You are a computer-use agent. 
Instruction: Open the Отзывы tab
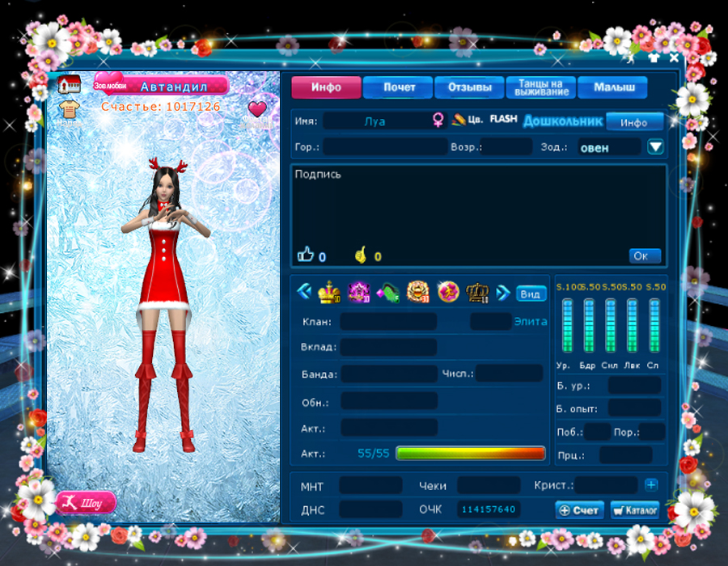[x=470, y=87]
